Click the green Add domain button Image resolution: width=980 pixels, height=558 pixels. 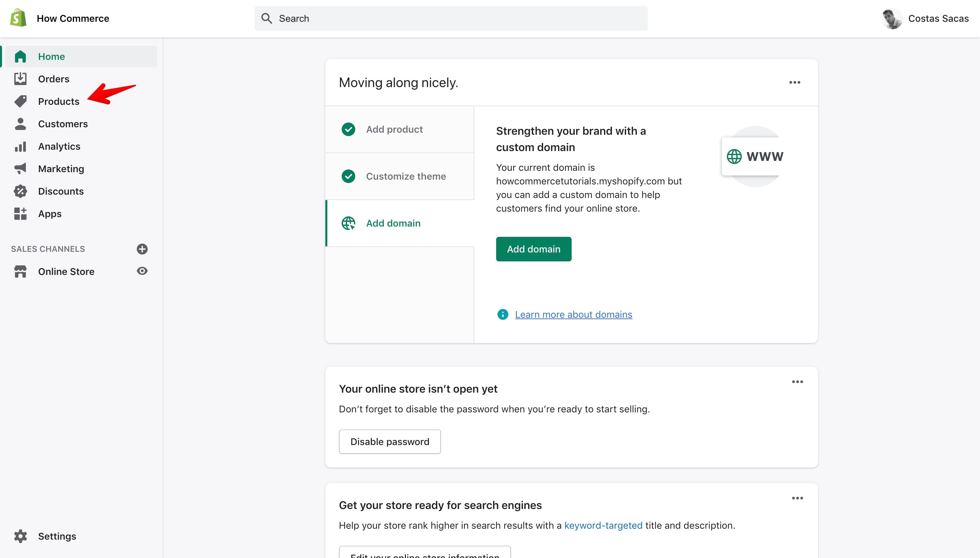click(x=534, y=249)
